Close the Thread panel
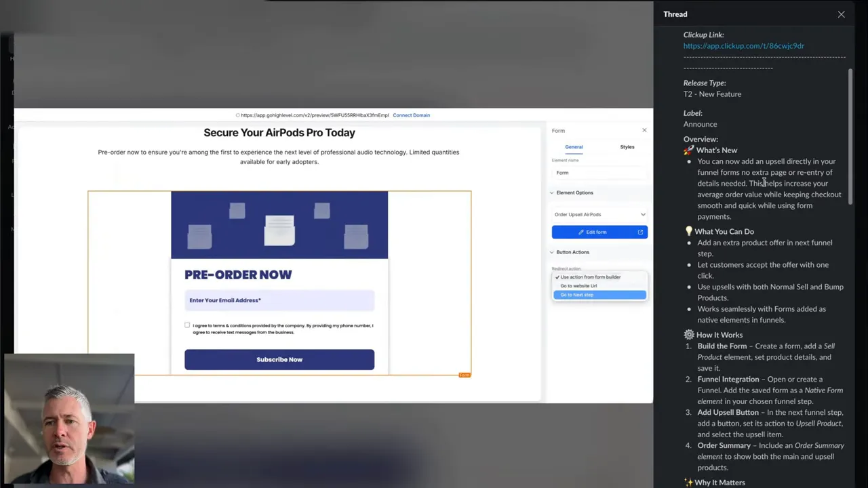The width and height of the screenshot is (868, 488). point(841,14)
